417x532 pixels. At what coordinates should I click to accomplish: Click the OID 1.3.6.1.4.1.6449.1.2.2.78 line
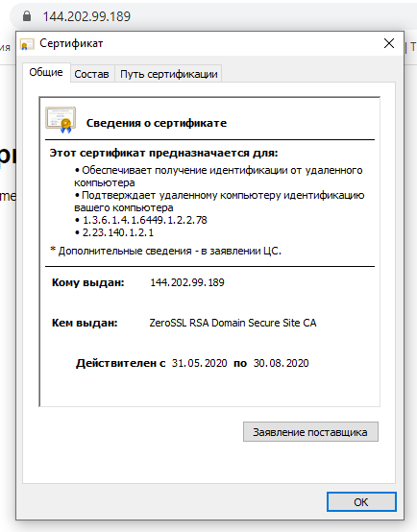coord(145,220)
